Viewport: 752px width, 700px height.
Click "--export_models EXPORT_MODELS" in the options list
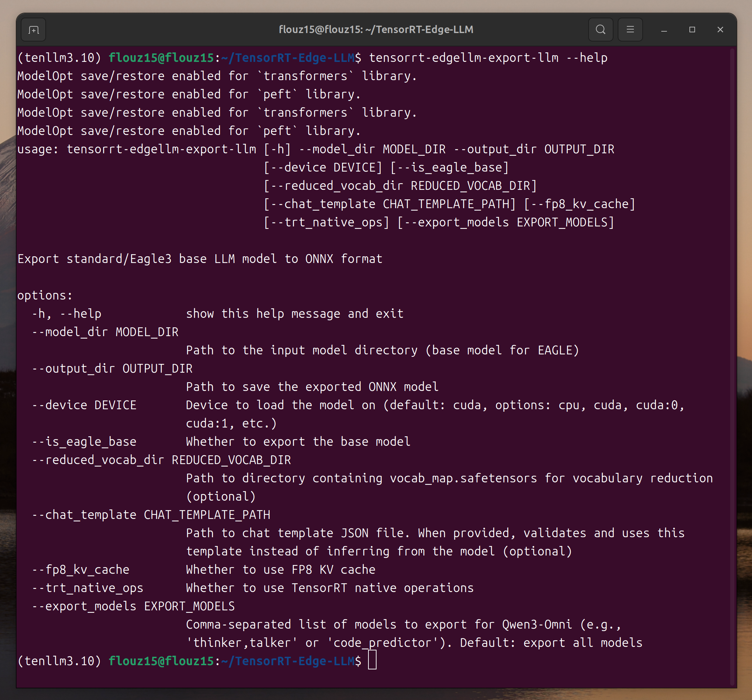[x=133, y=606]
